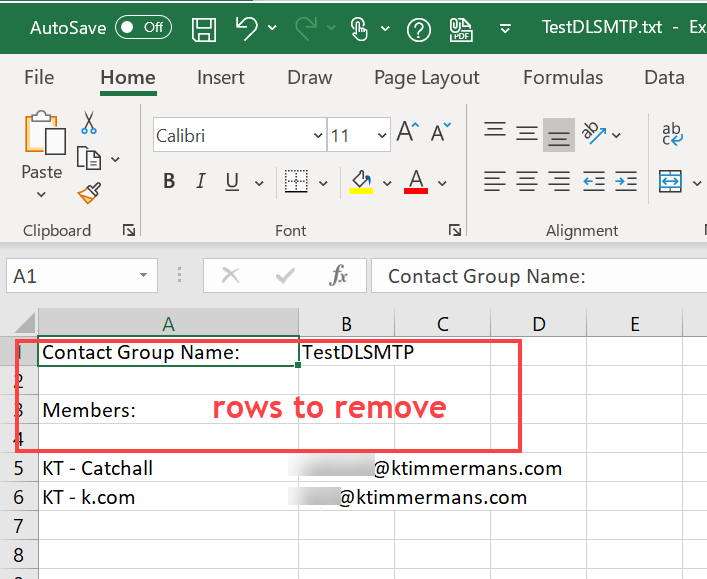Switch to the Insert tab
Image resolution: width=707 pixels, height=579 pixels.
pyautogui.click(x=220, y=78)
